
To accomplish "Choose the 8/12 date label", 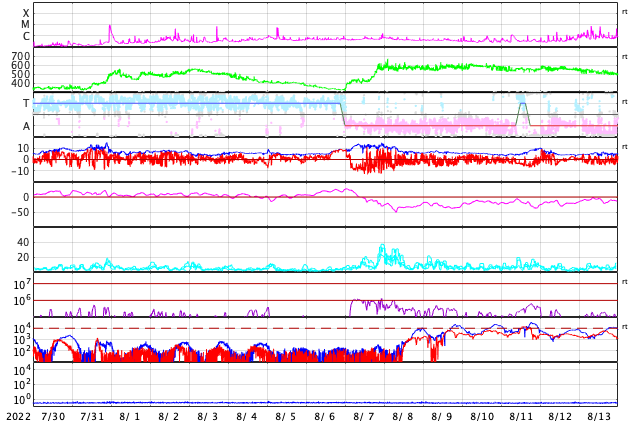I will (560, 417).
